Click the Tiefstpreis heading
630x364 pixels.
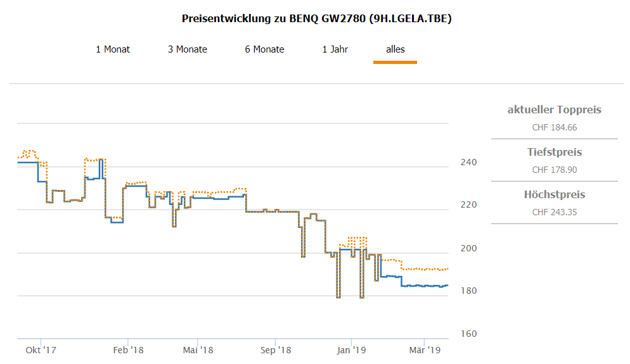click(x=554, y=153)
